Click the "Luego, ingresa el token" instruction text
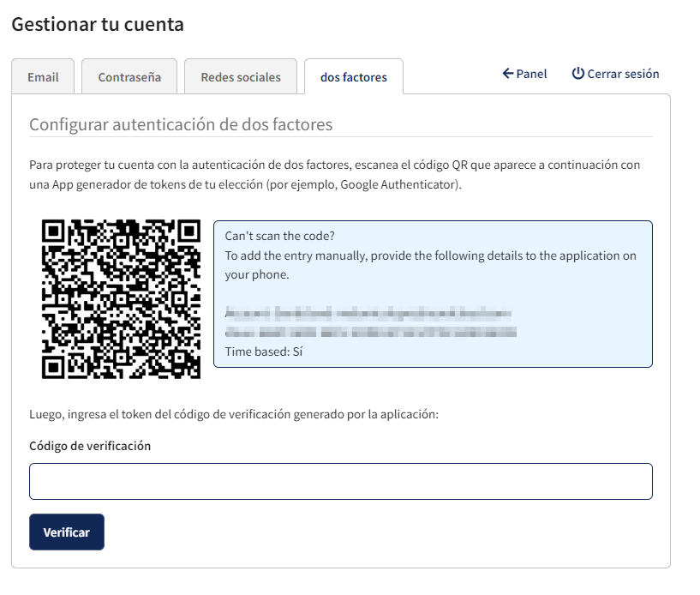 tap(234, 415)
